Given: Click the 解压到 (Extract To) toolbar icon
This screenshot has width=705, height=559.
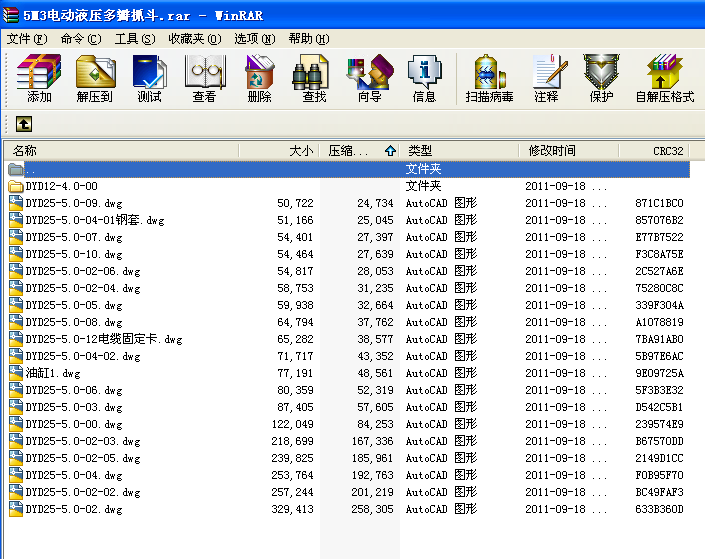Looking at the screenshot, I should 94,77.
